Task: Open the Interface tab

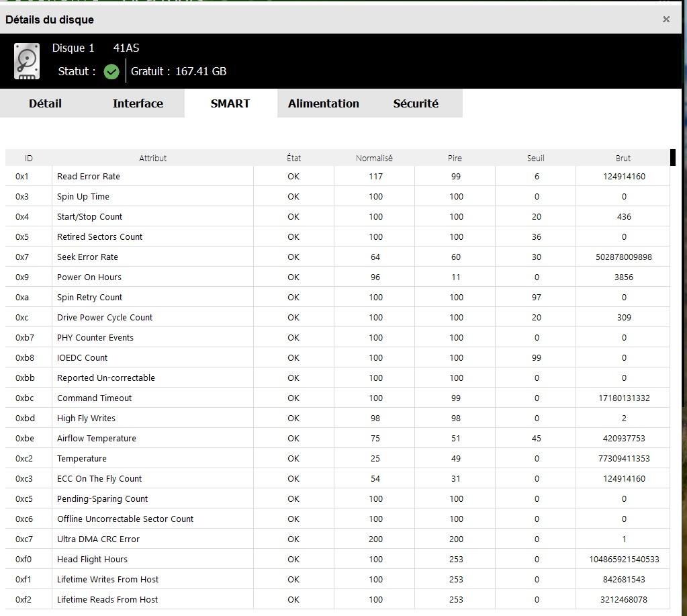Action: (x=138, y=103)
